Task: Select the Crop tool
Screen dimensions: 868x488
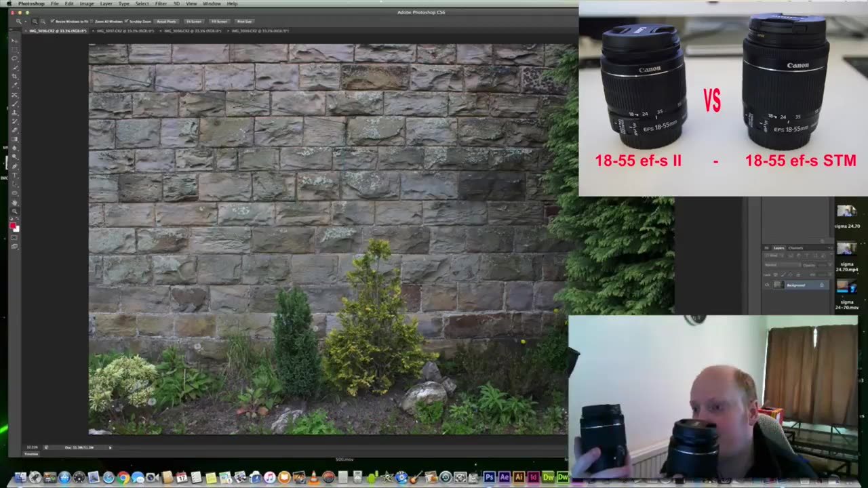Action: tap(14, 76)
